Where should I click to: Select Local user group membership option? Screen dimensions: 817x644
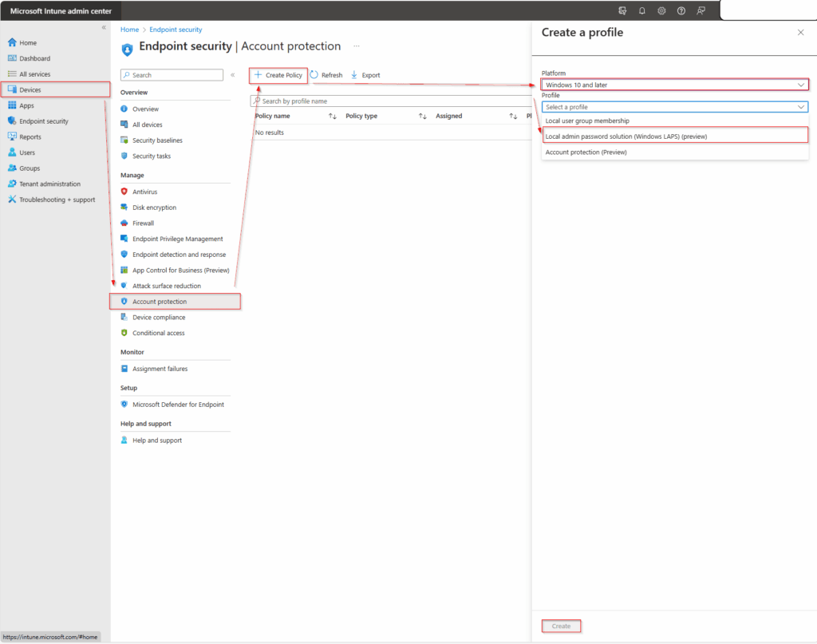[587, 121]
